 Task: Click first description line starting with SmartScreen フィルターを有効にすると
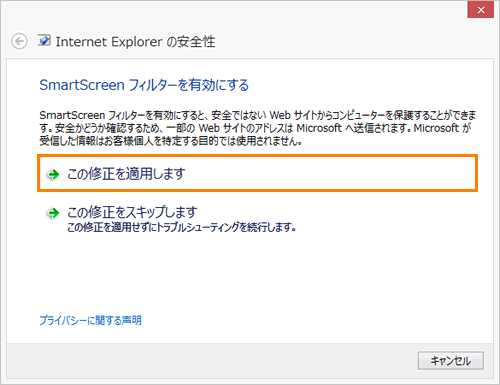(257, 115)
